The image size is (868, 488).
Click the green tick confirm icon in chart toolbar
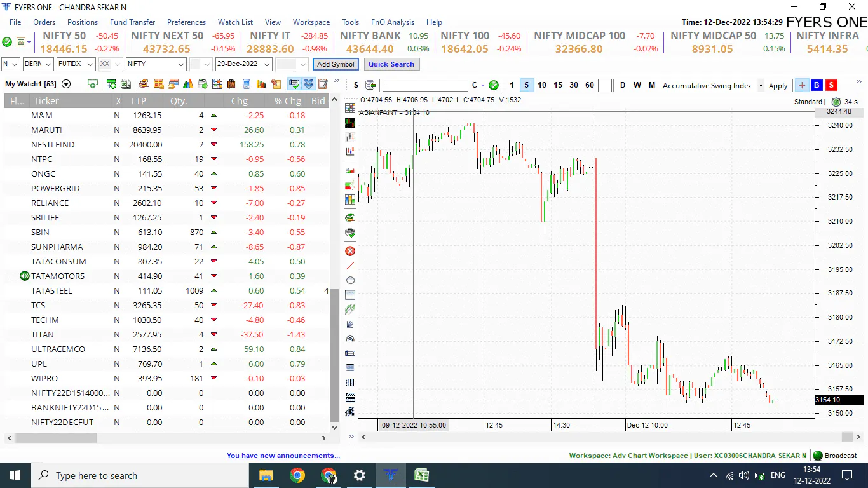[x=494, y=85]
